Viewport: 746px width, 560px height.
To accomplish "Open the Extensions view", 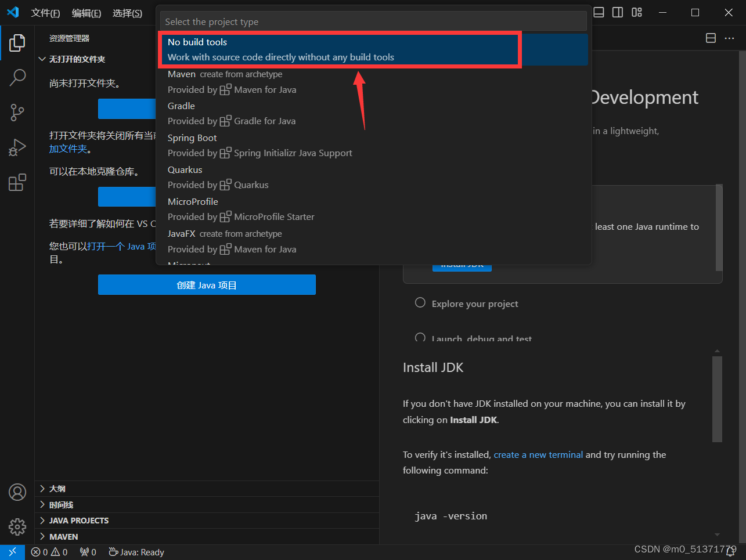I will 17,182.
